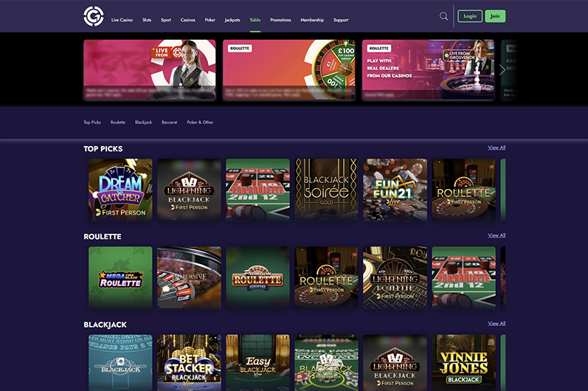Launch Blackjack Soirée Gold game tile

tap(326, 190)
